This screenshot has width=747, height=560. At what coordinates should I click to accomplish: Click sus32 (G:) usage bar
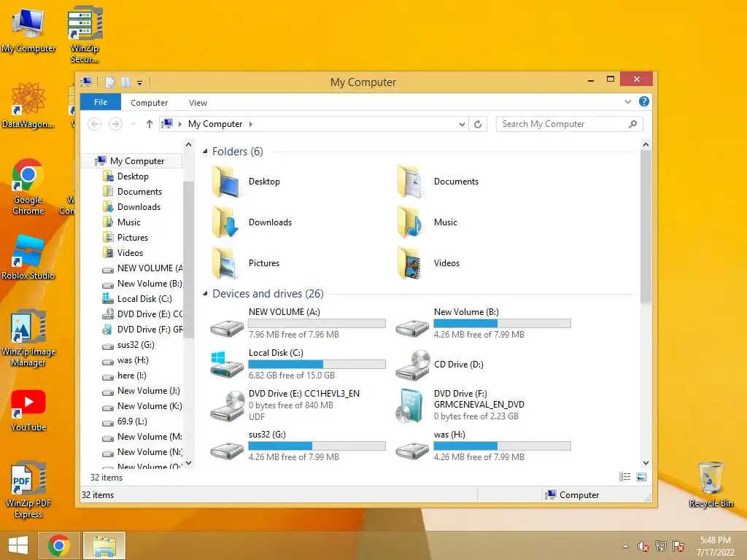pyautogui.click(x=317, y=446)
